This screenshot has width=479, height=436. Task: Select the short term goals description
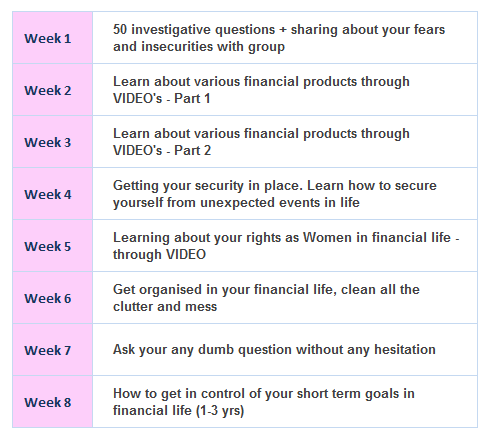point(264,402)
